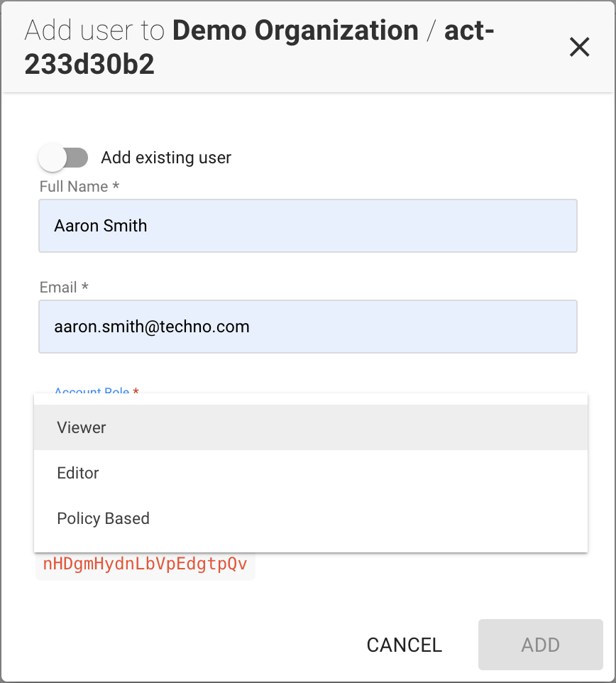Click blank space below Policy Based option
Screen dimensions: 616x683
point(311,547)
